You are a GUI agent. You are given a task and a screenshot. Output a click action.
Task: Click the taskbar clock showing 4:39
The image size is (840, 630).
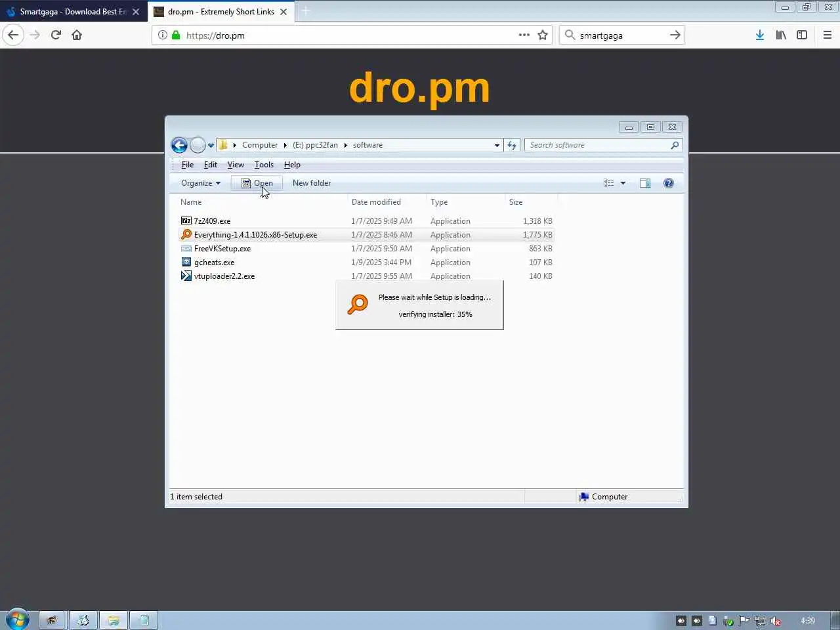[808, 621]
